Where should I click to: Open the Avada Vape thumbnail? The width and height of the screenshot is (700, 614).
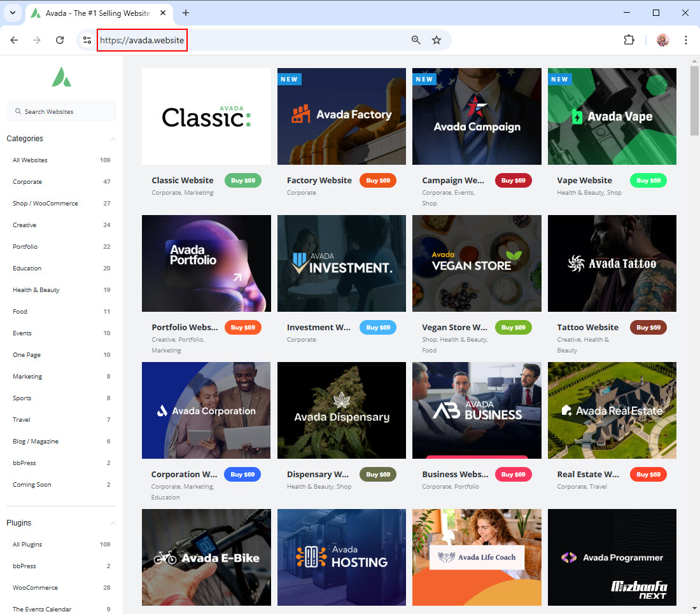(x=612, y=116)
